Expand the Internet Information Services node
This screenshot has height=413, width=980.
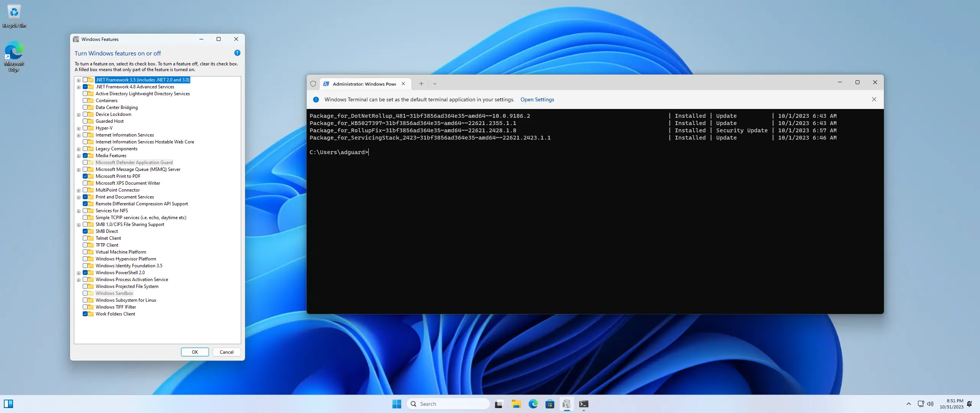point(78,135)
